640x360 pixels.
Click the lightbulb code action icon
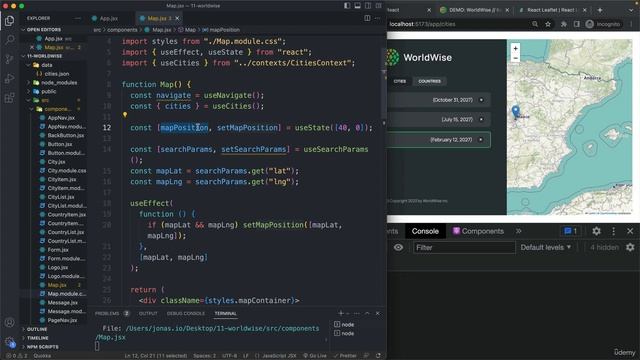(125, 115)
